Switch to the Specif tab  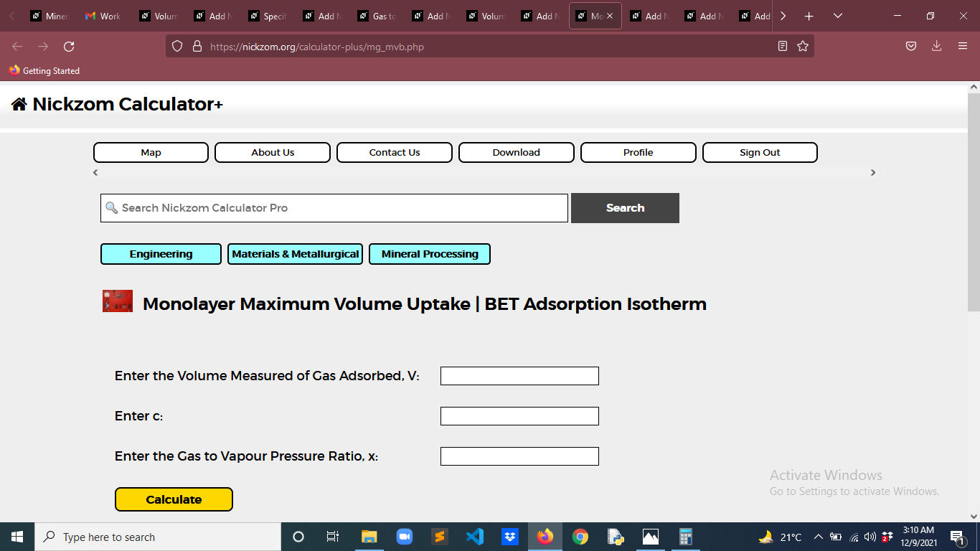tap(266, 16)
